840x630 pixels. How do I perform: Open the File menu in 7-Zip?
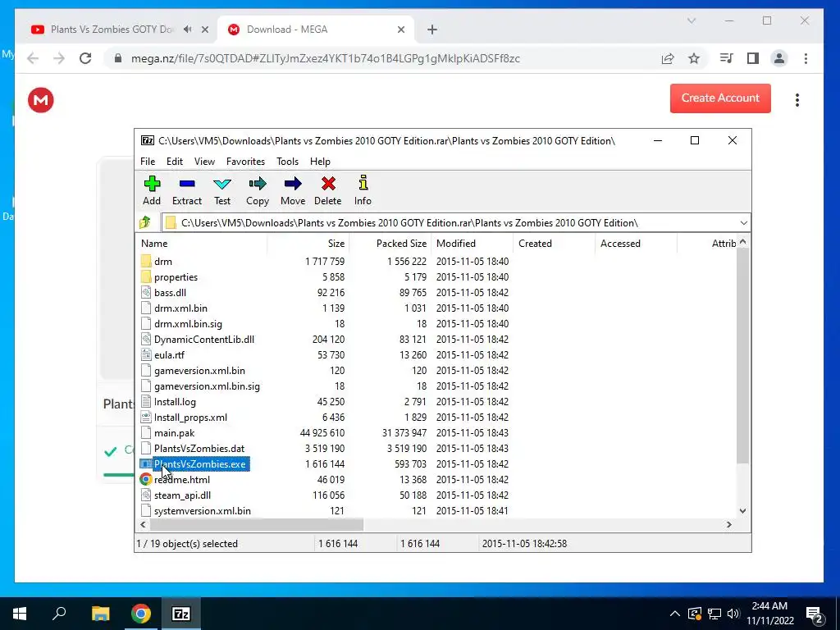148,162
